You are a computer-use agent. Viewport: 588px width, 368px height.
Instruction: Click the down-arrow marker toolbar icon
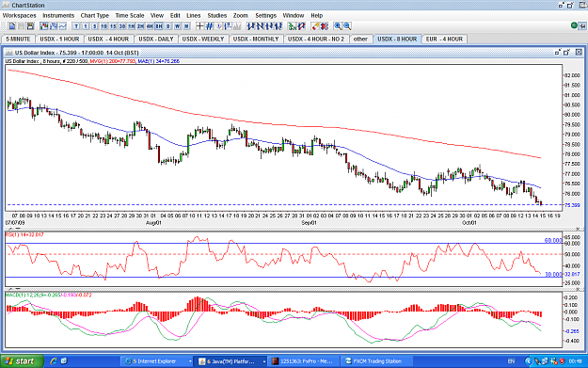(x=218, y=26)
